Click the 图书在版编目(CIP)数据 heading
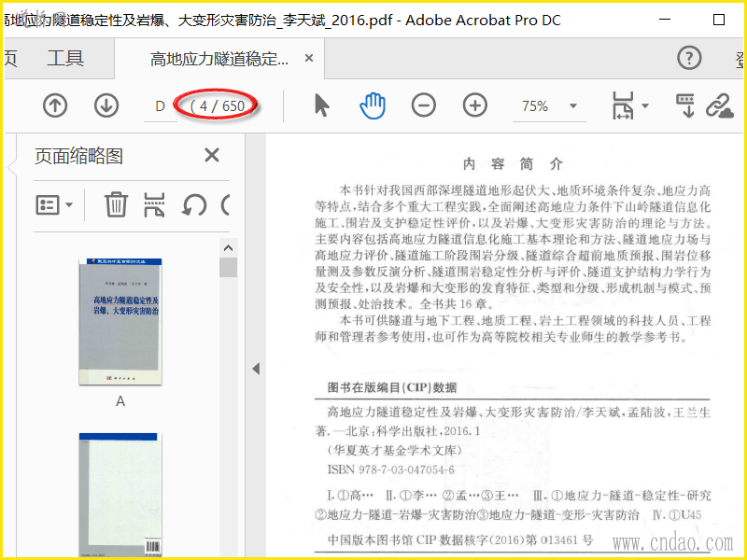The width and height of the screenshot is (747, 560). (392, 387)
